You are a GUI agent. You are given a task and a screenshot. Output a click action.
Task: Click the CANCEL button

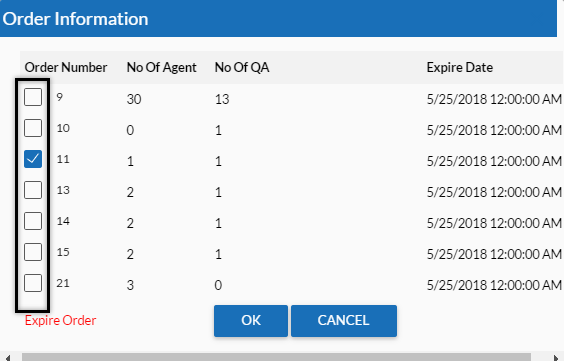(344, 321)
